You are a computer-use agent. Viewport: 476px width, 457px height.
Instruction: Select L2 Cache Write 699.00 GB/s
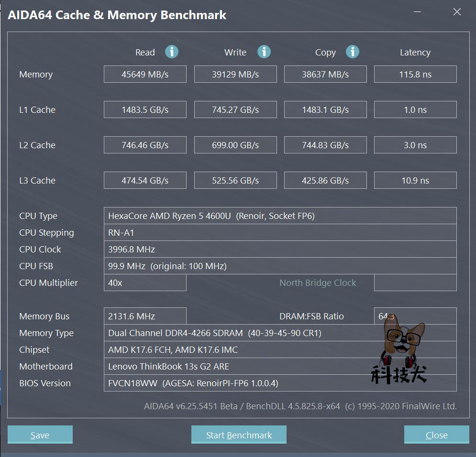tap(235, 145)
